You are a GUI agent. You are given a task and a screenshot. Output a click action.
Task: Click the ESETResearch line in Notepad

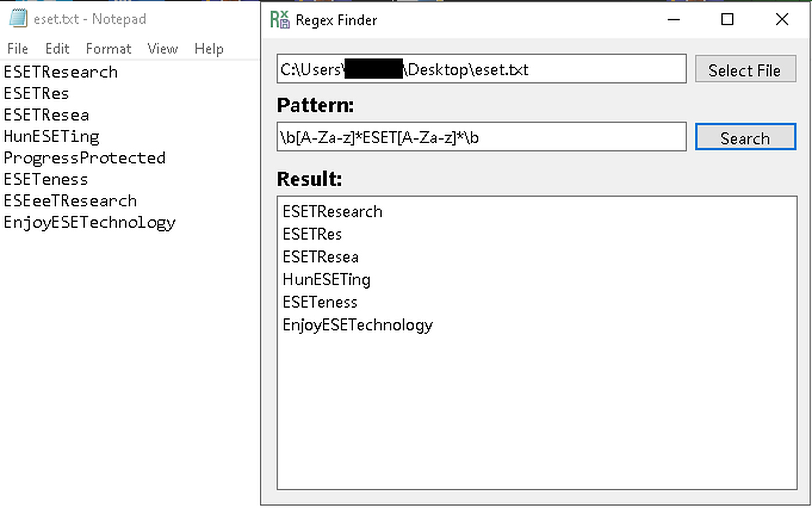click(x=61, y=72)
